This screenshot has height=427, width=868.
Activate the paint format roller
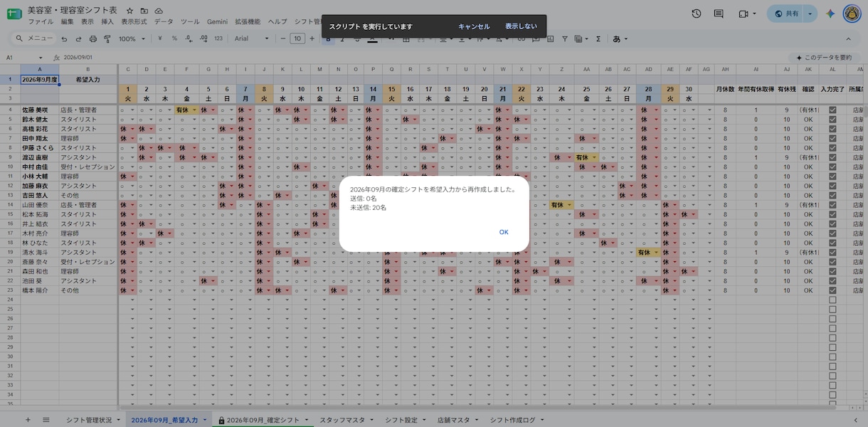[107, 38]
